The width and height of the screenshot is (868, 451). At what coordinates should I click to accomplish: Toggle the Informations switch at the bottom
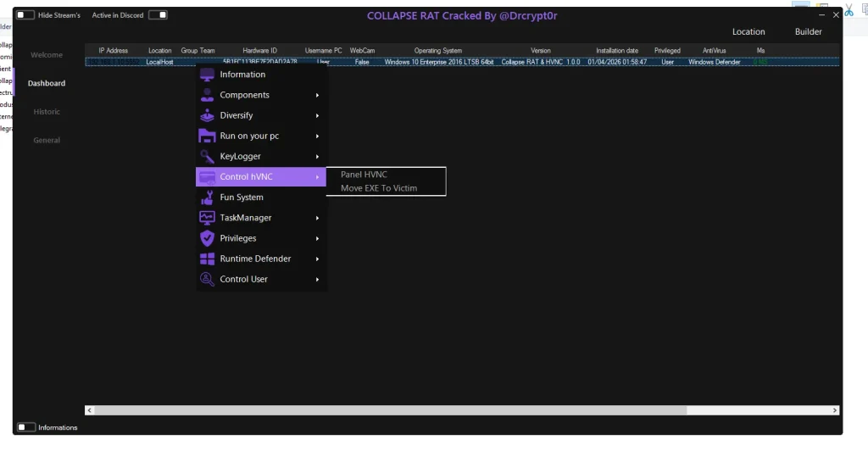pos(26,427)
